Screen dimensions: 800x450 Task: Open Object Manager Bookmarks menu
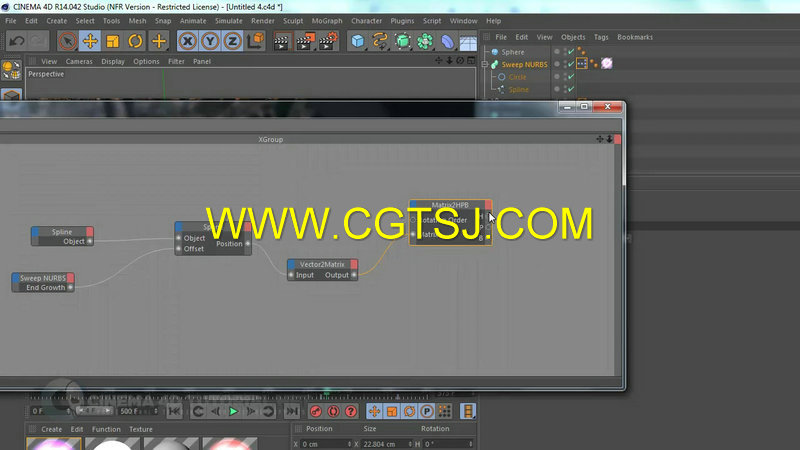635,37
